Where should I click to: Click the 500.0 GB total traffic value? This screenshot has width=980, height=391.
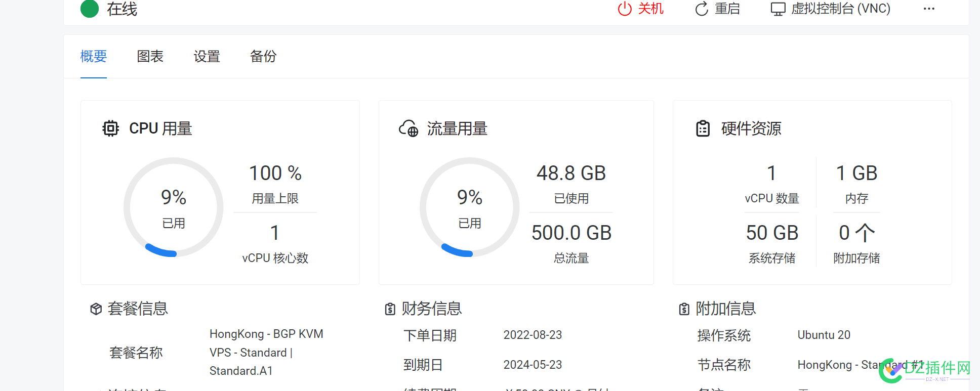[571, 233]
